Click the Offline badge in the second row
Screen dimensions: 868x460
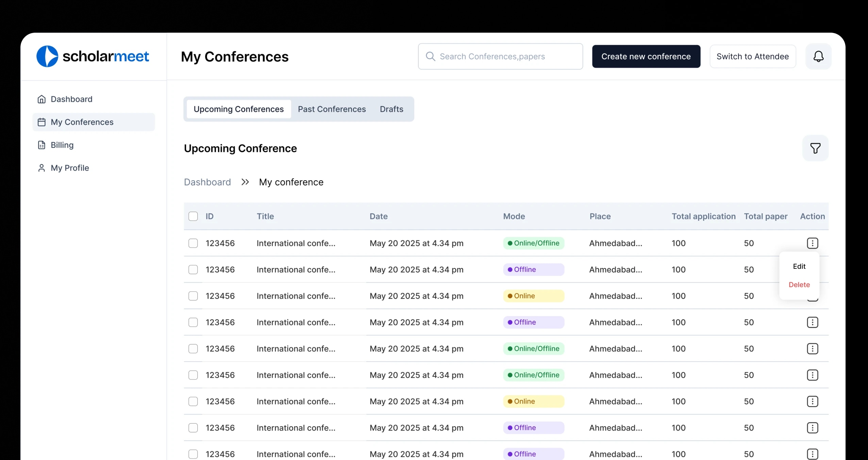click(x=534, y=269)
